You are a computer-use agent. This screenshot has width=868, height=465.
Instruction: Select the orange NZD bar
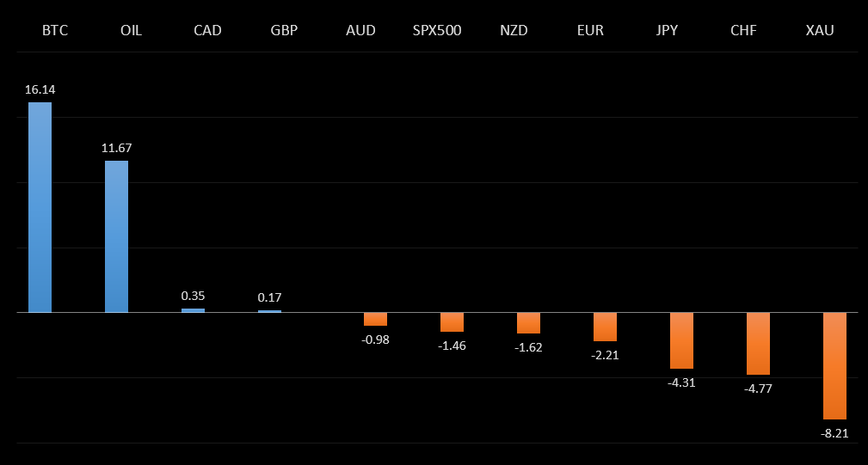[528, 322]
